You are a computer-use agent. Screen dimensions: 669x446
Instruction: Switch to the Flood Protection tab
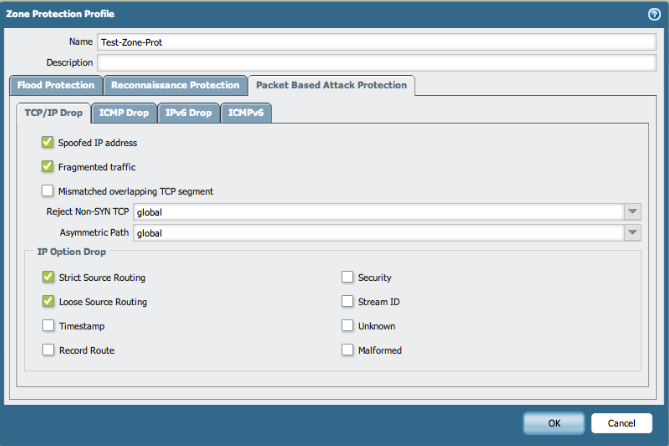tap(56, 85)
